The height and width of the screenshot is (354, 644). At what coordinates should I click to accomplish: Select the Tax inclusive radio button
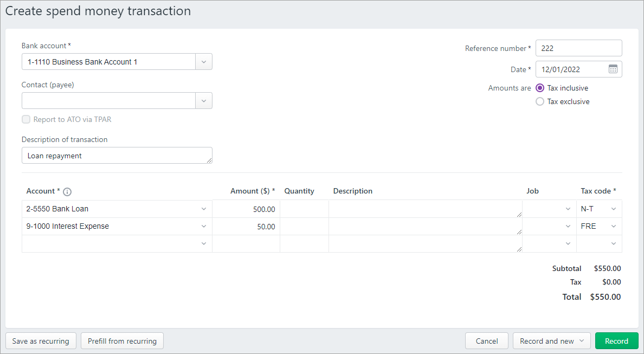click(x=539, y=87)
